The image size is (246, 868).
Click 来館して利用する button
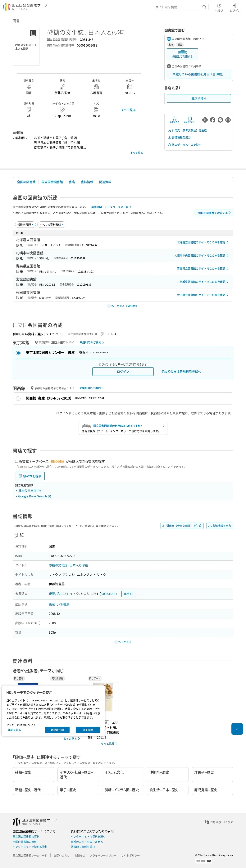point(182,54)
